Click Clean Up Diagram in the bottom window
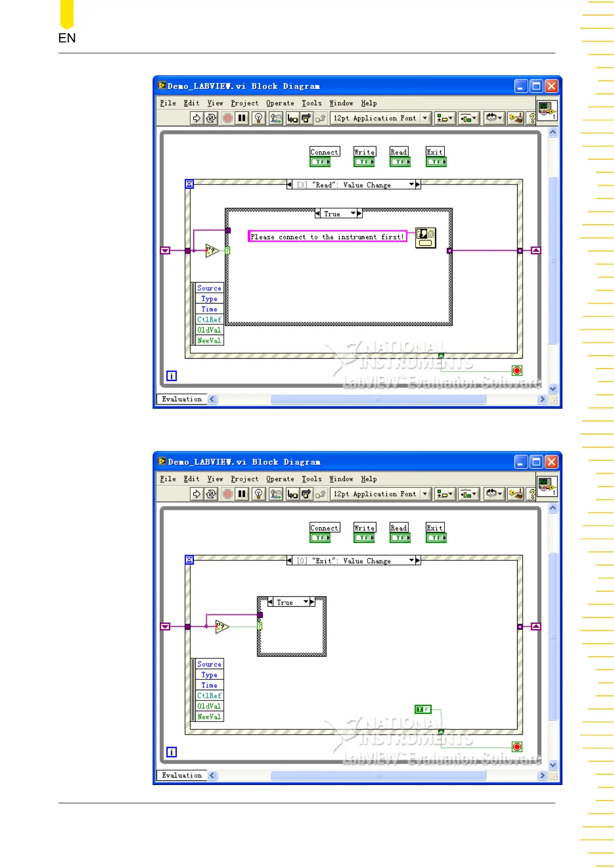The height and width of the screenshot is (868, 614). [x=516, y=494]
